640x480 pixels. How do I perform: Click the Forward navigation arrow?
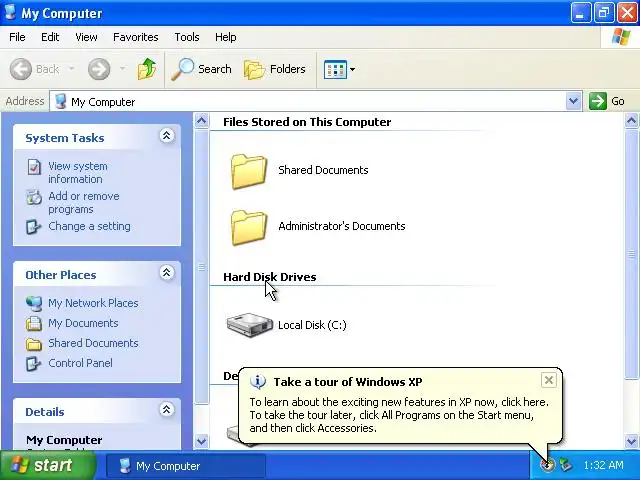tap(99, 69)
